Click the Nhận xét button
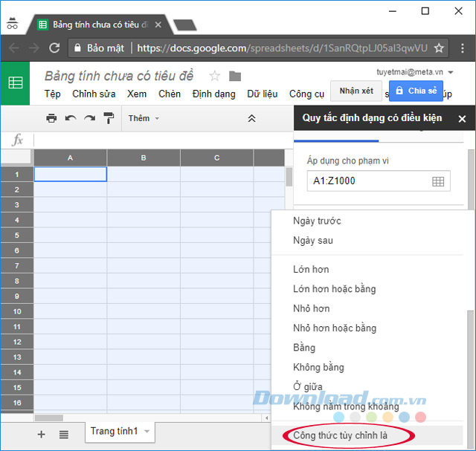 point(356,91)
